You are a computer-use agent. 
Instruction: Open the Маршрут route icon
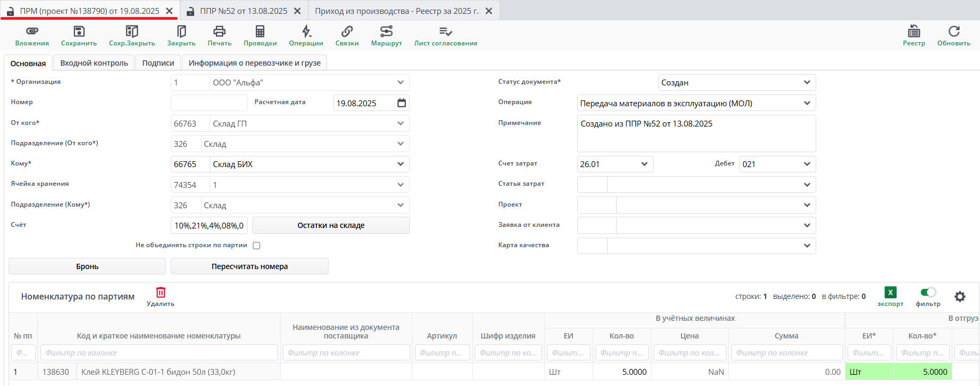[386, 31]
